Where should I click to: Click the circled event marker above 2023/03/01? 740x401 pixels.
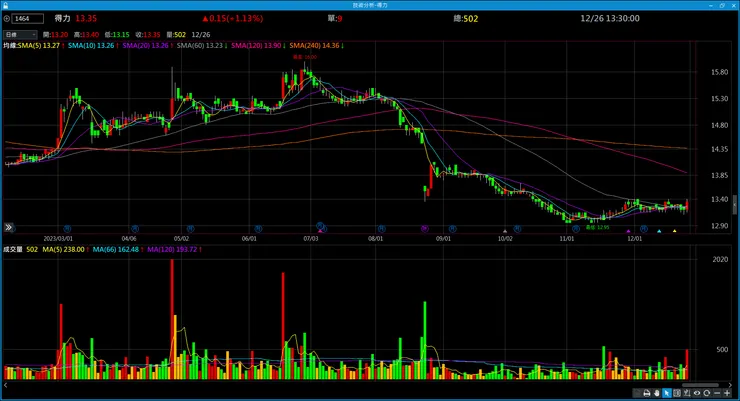coord(67,228)
